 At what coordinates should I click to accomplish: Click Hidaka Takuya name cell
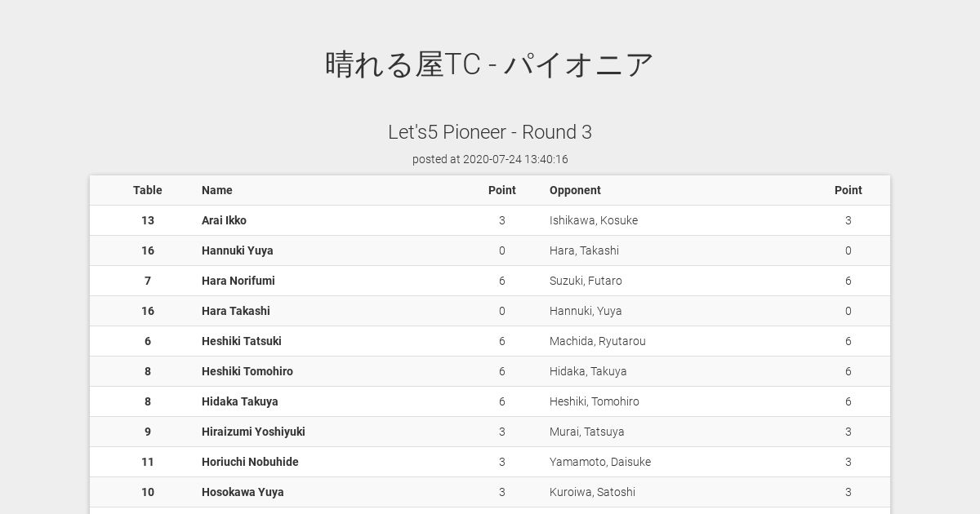[x=240, y=401]
